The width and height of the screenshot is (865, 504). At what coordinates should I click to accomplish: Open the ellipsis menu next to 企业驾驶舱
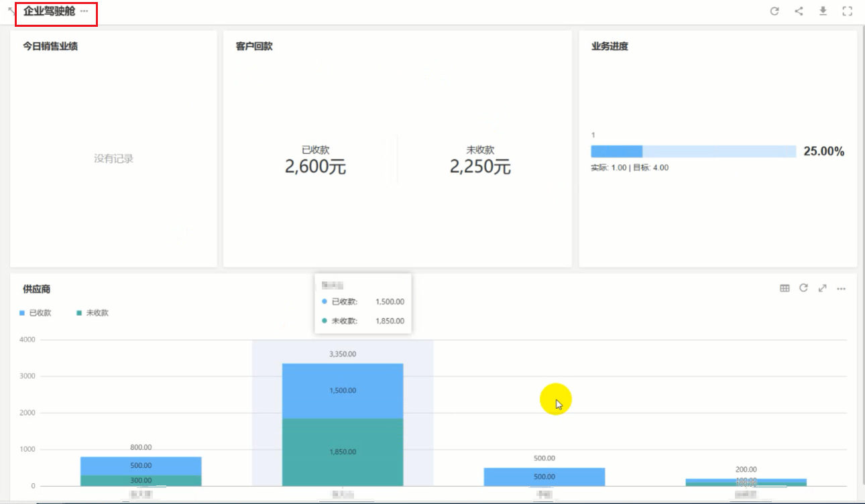pos(84,11)
